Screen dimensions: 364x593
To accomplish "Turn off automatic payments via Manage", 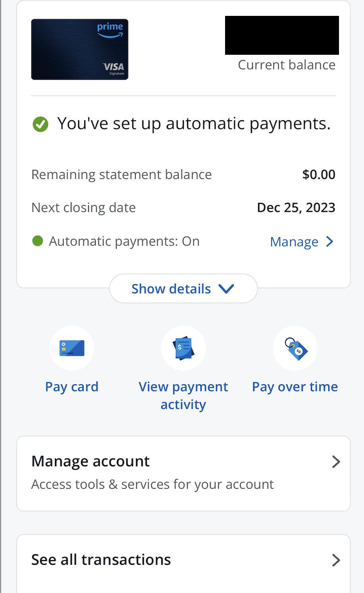I will (294, 241).
